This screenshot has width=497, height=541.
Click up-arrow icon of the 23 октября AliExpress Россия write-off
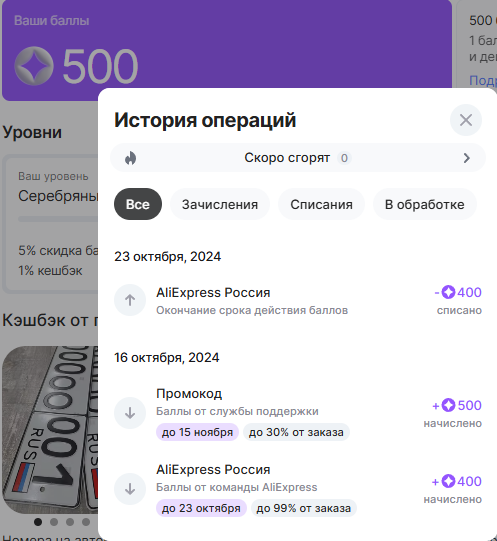pyautogui.click(x=130, y=300)
